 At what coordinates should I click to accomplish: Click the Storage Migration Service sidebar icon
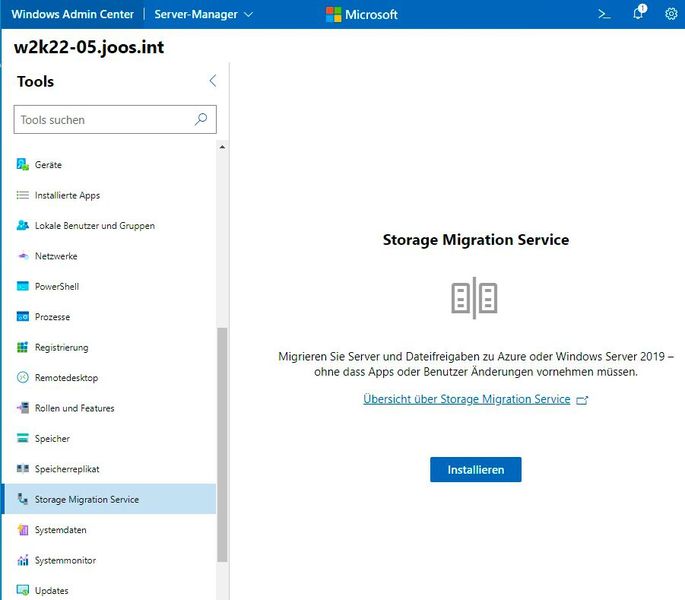pos(23,499)
